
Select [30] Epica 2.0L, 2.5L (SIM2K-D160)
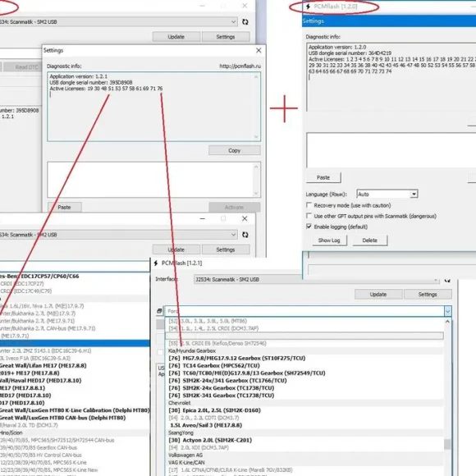214,410
